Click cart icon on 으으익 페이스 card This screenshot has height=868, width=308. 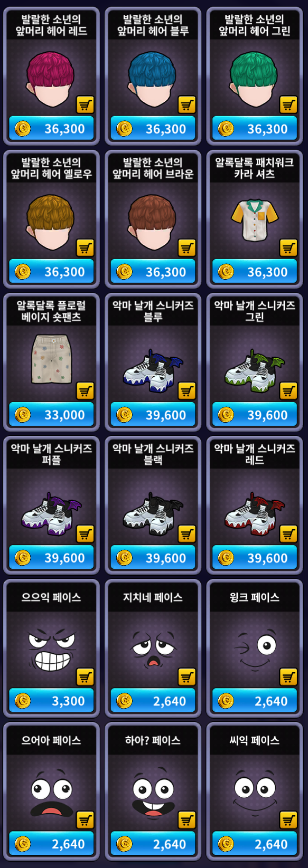coord(85,676)
